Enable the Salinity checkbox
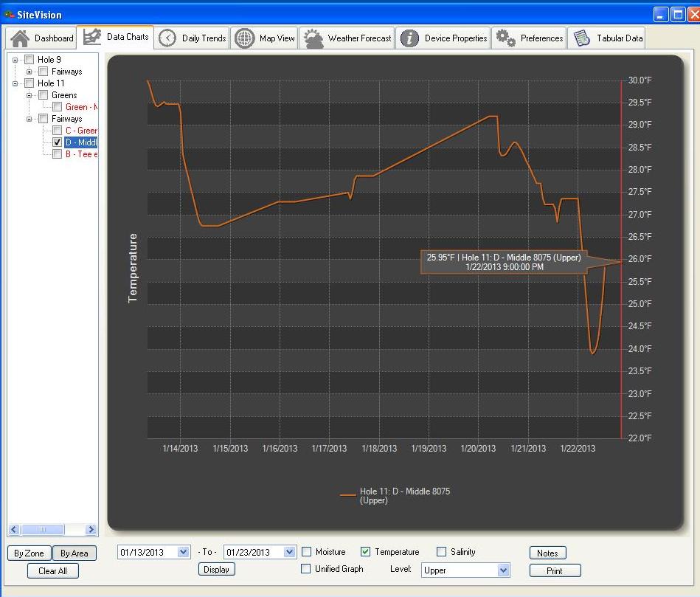This screenshot has width=700, height=597. tap(442, 552)
